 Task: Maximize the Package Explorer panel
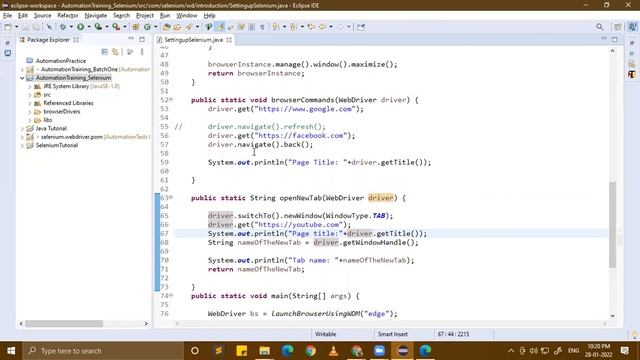pyautogui.click(x=142, y=40)
